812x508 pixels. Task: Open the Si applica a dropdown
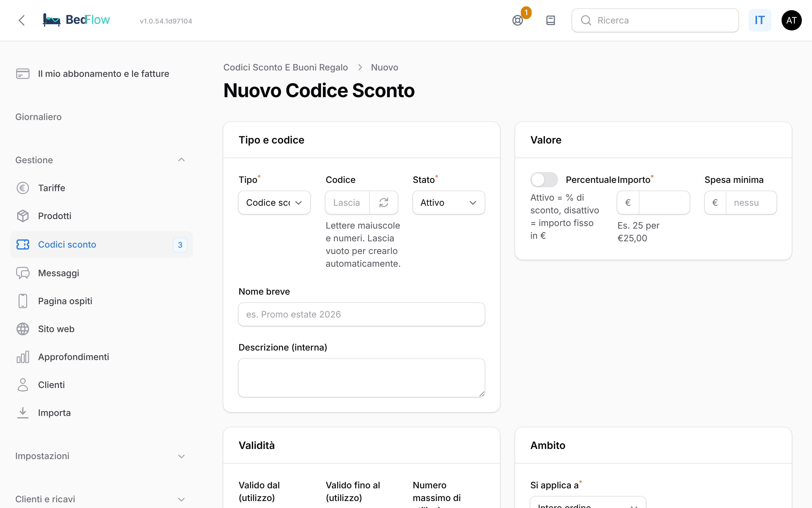pyautogui.click(x=588, y=502)
